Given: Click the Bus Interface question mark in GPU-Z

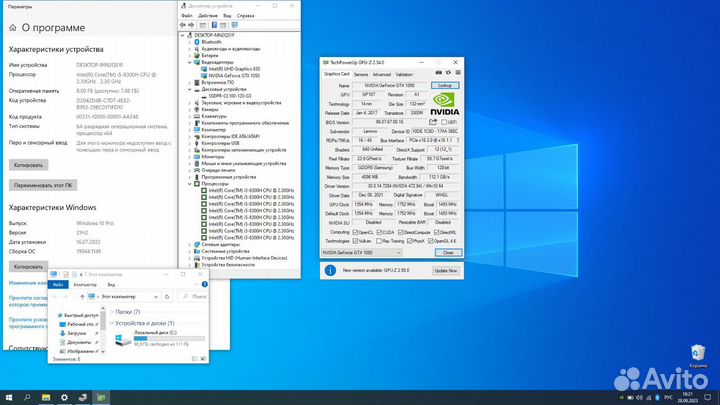Looking at the screenshot, I should tap(458, 140).
